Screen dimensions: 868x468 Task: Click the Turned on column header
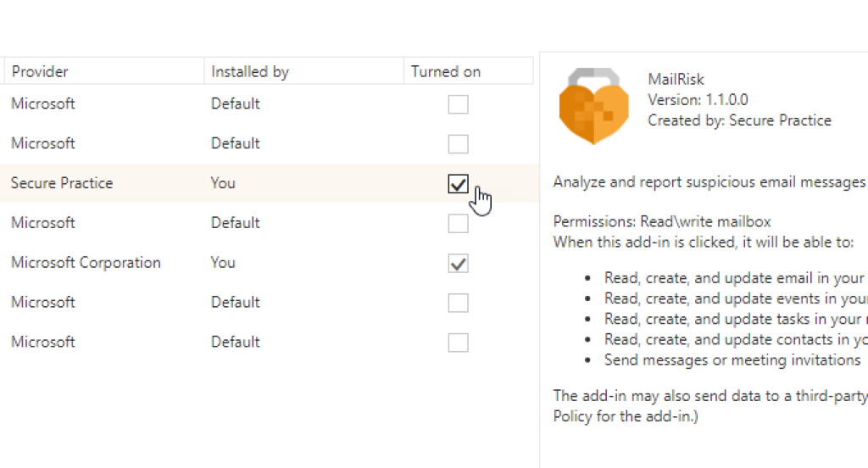pyautogui.click(x=446, y=72)
